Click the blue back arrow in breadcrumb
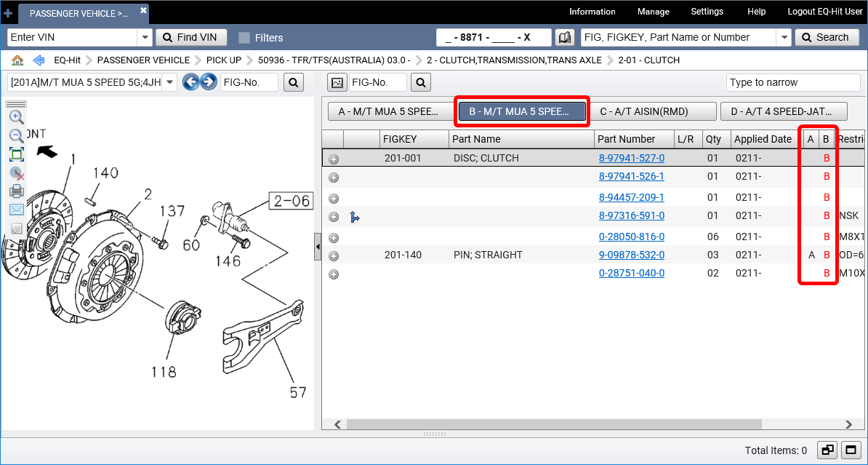868x465 pixels. coord(39,60)
